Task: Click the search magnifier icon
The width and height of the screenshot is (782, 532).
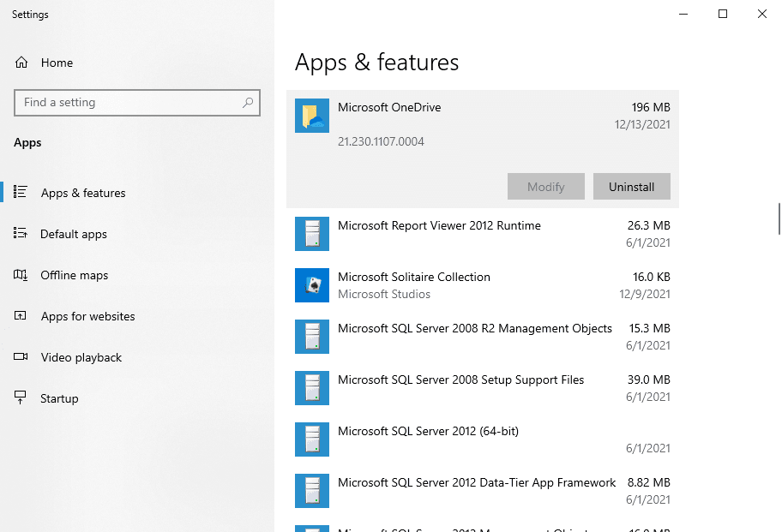Action: point(247,103)
